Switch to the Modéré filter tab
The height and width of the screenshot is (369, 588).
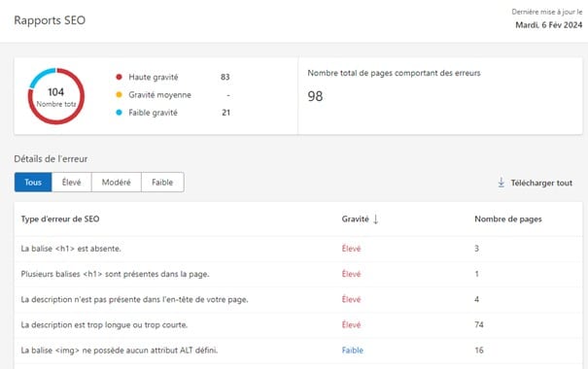117,182
